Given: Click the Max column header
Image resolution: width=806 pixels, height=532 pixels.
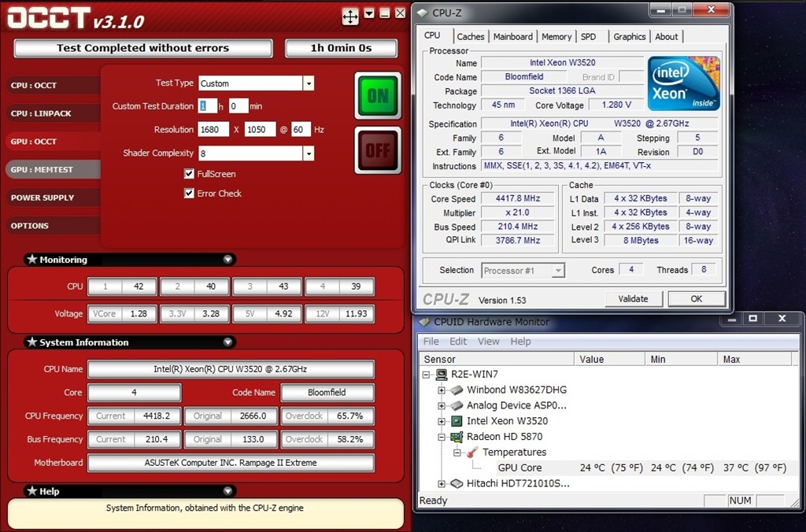Looking at the screenshot, I should point(755,360).
